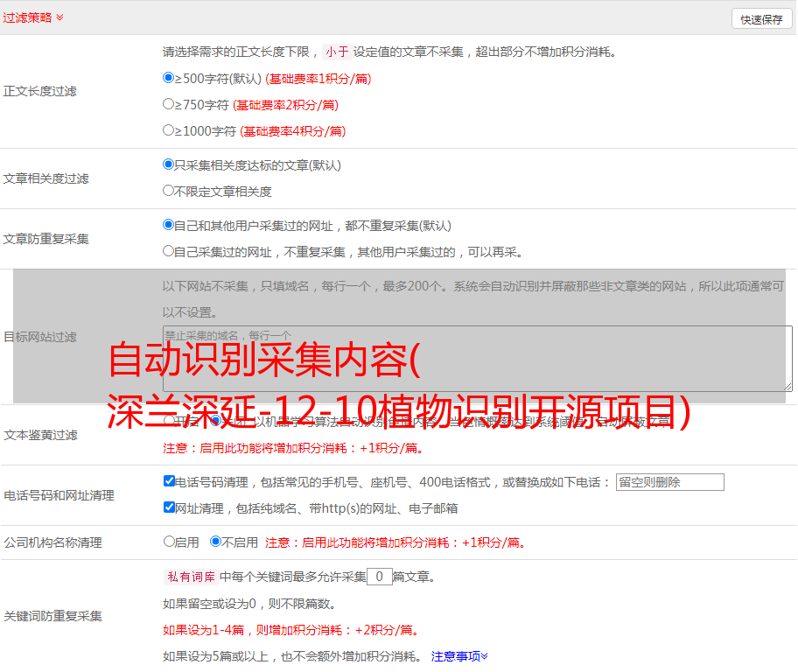Click the keyword article count field
798x672 pixels.
(379, 577)
